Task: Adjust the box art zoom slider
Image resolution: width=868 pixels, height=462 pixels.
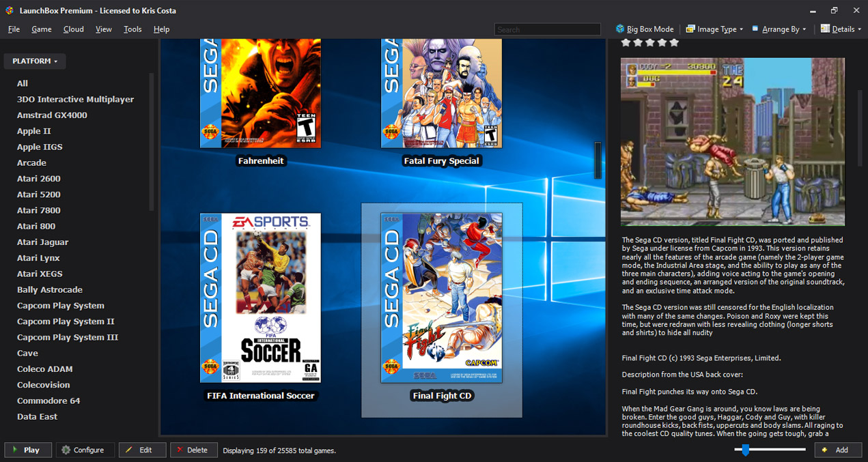Action: pyautogui.click(x=746, y=450)
